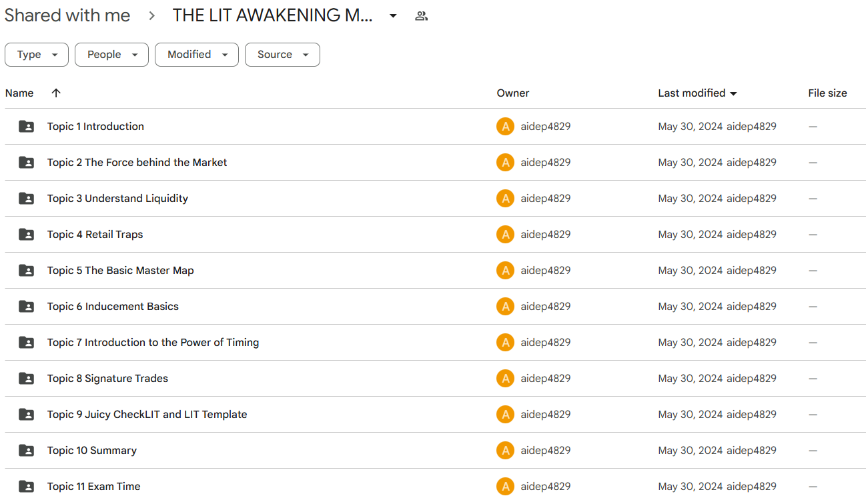Screen dimensions: 866x504
Task: Go back to Shared with me breadcrumb
Action: 67,15
